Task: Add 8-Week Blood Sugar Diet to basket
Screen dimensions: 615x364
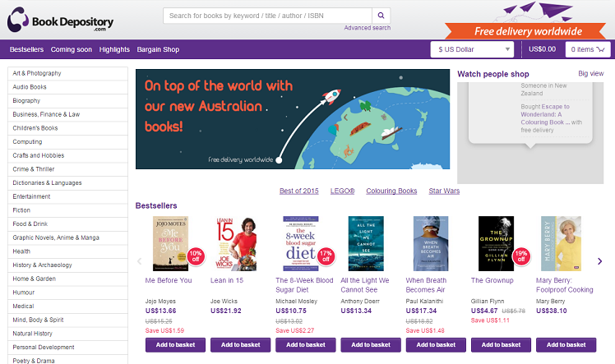Action: pos(306,345)
